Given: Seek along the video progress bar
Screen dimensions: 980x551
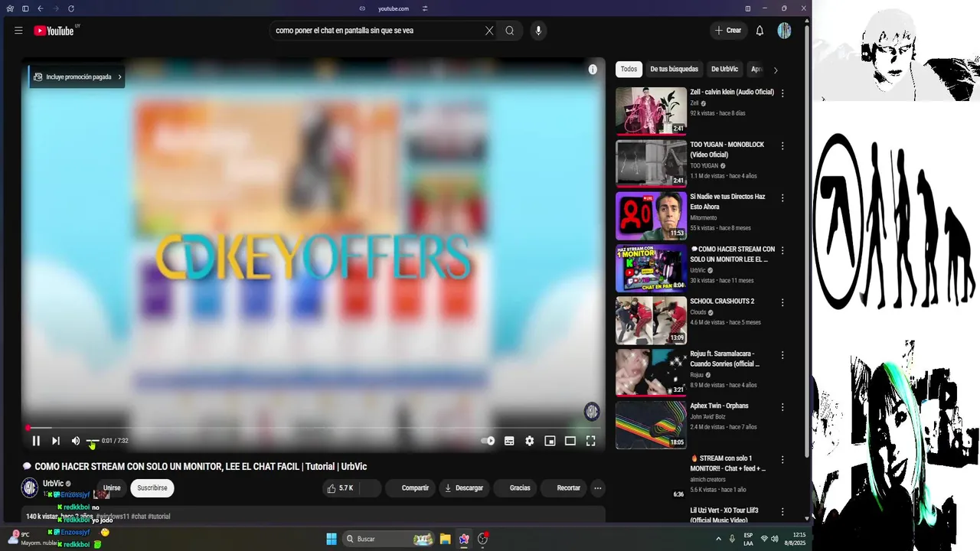Looking at the screenshot, I should coord(313,428).
